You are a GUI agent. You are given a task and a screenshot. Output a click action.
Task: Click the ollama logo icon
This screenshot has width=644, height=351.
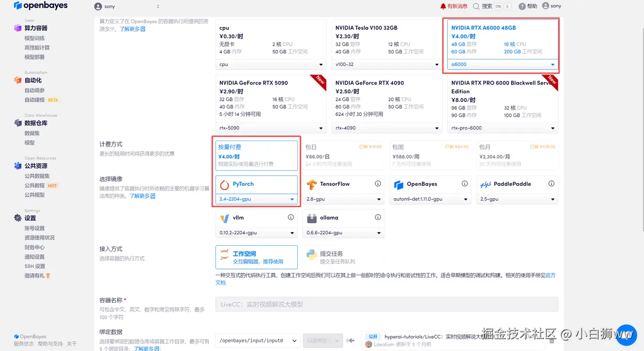[311, 218]
